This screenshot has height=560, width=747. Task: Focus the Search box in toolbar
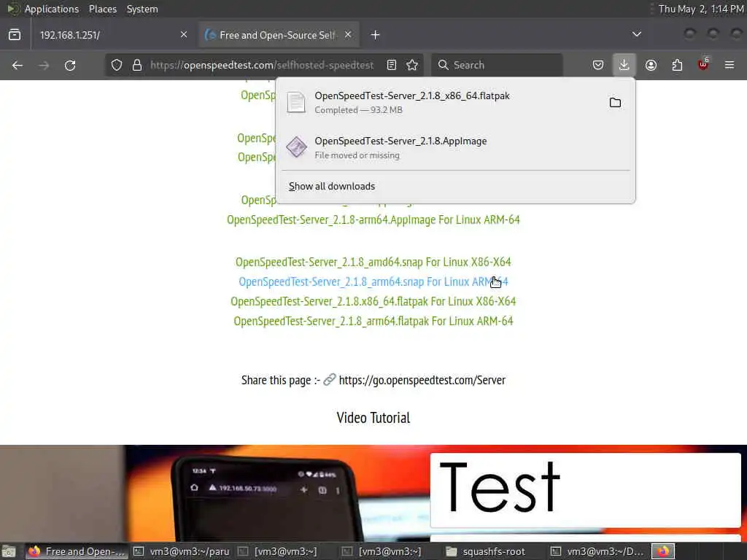click(x=497, y=65)
